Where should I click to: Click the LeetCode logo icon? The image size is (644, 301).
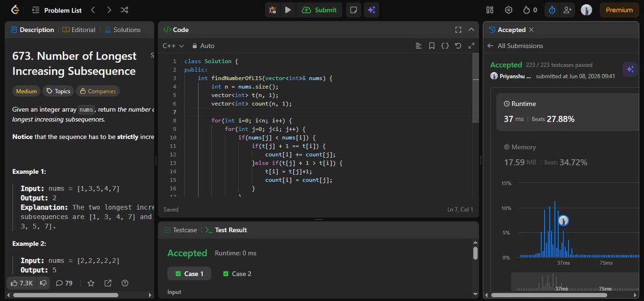click(14, 10)
